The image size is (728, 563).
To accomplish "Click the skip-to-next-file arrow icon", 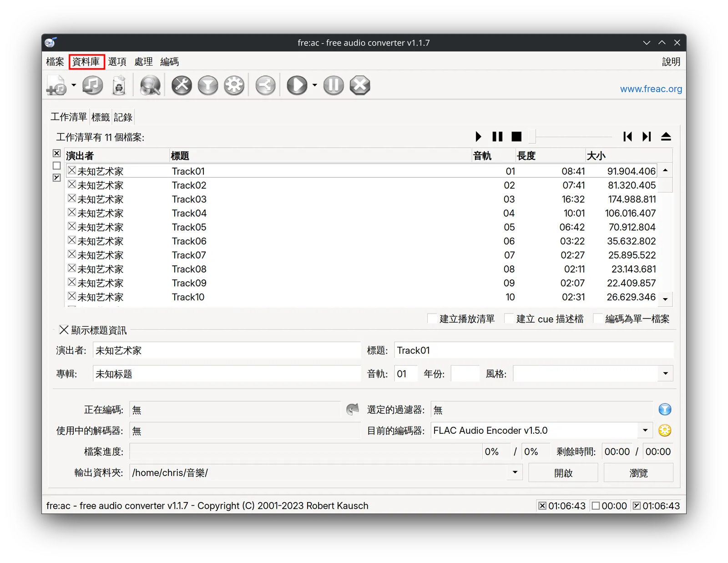I will [x=352, y=409].
